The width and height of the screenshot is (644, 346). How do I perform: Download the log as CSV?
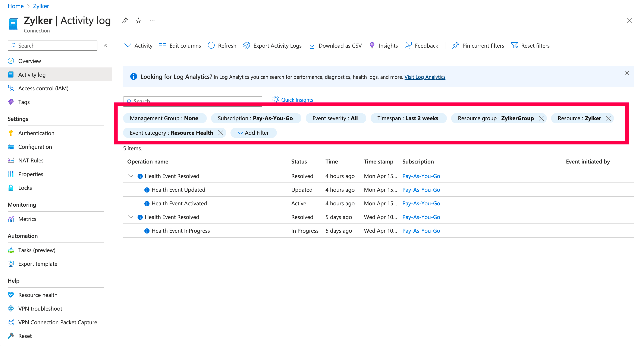click(x=336, y=45)
